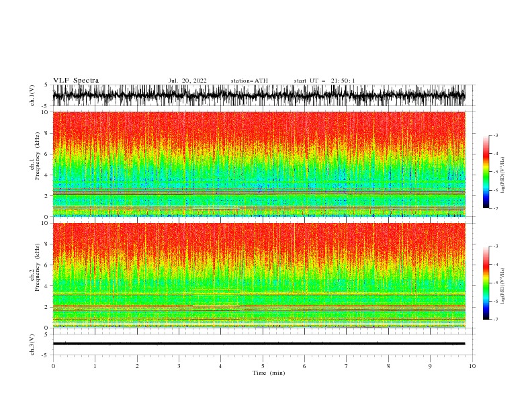This screenshot has height=411, width=532.
Task: Click the "-7" tick on ch.2 color bar
Action: click(x=496, y=319)
